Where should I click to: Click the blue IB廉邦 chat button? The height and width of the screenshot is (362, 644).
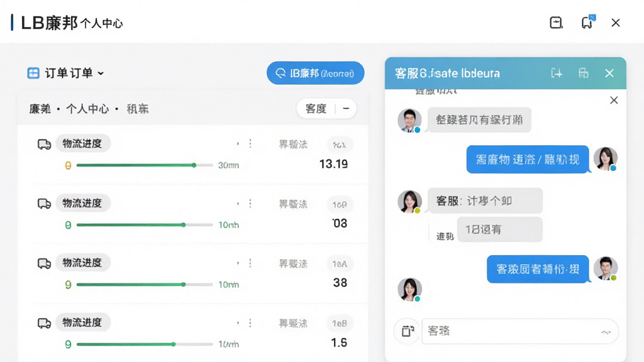coord(316,73)
